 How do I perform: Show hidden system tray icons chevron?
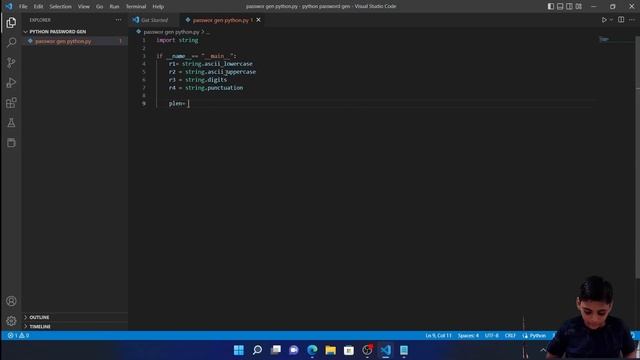click(543, 350)
